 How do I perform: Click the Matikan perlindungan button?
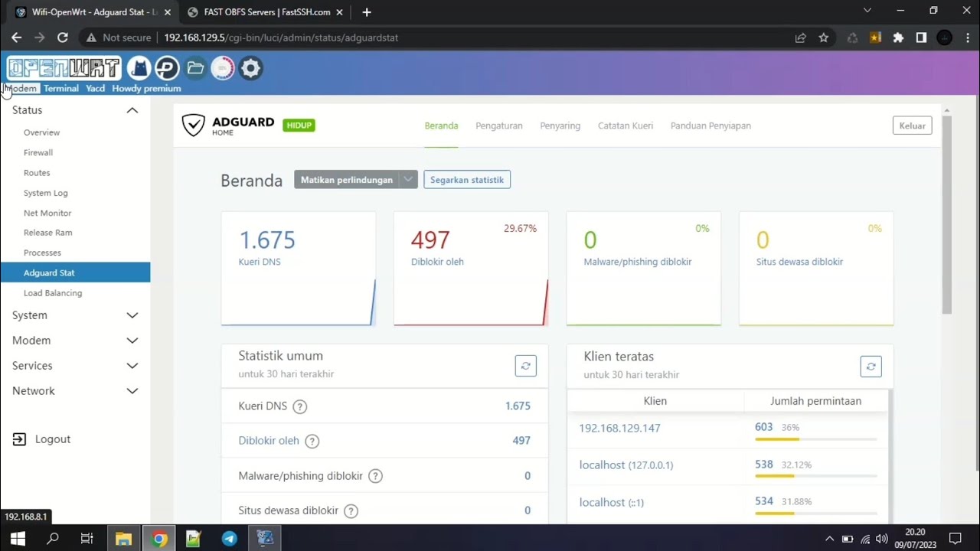coord(347,180)
